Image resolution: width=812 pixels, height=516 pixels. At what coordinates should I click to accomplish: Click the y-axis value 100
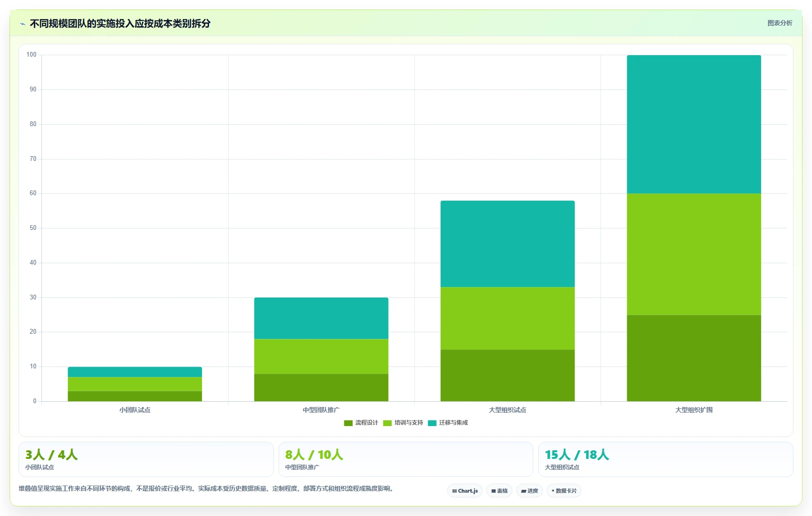31,55
